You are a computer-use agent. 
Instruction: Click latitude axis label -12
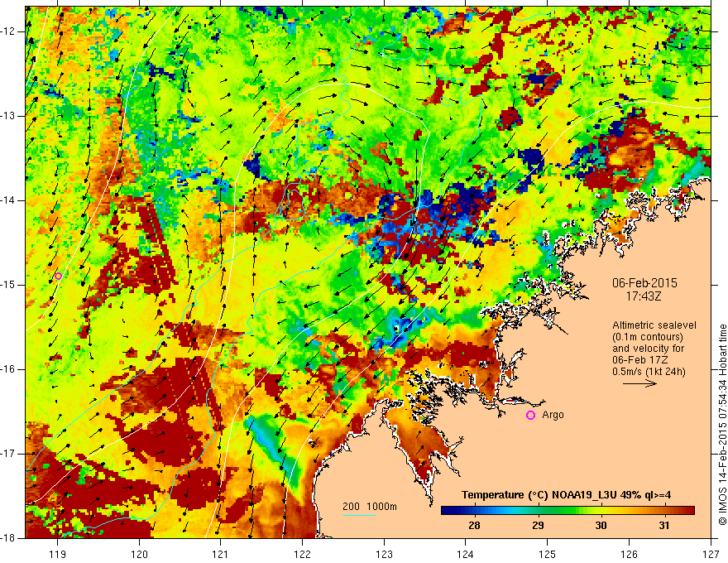[9, 31]
